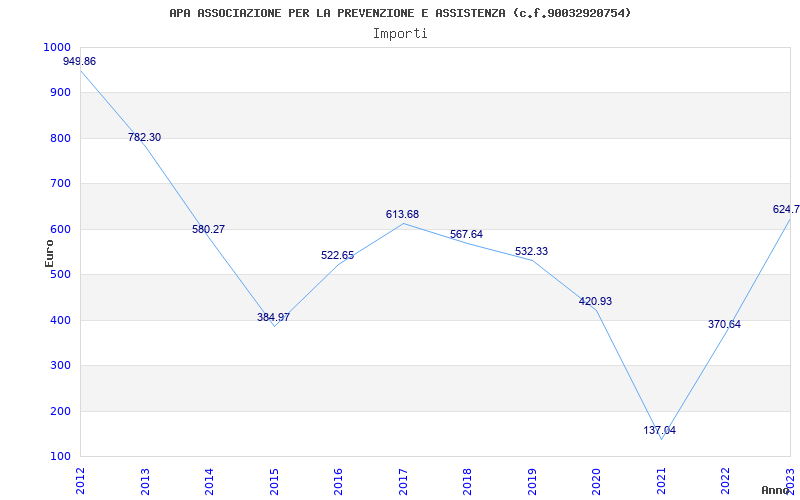Click the 370.64 data label
This screenshot has width=800, height=500.
pos(724,325)
